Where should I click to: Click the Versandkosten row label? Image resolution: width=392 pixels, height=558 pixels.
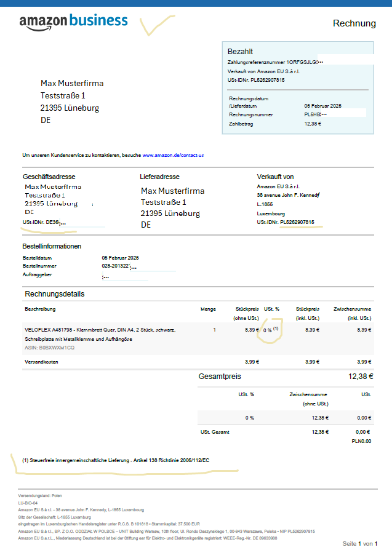click(x=41, y=362)
